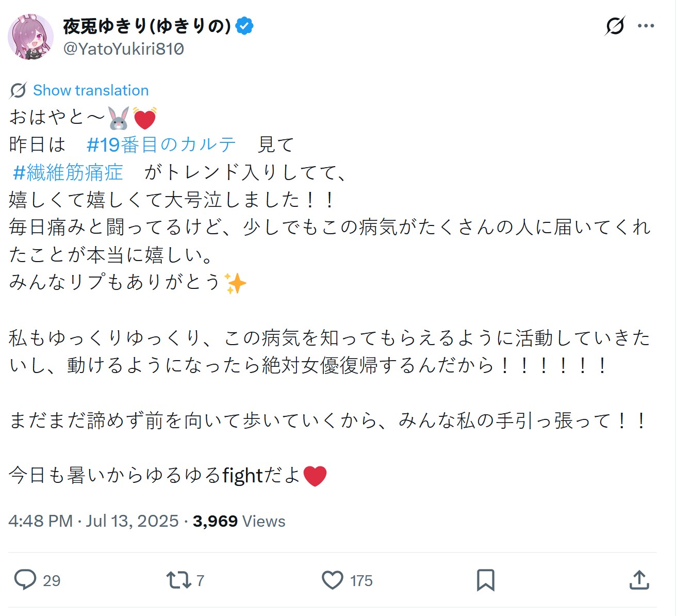Click the 3,969 Views count
The height and width of the screenshot is (616, 692).
click(x=239, y=521)
